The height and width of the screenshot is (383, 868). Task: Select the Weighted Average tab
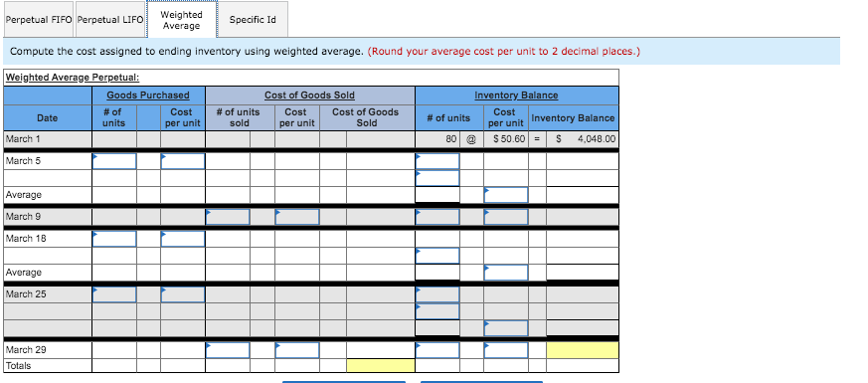[182, 20]
